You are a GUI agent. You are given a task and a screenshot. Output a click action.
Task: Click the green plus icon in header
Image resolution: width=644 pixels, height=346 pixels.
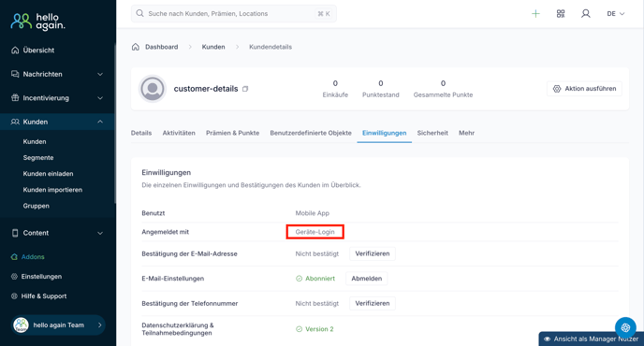tap(535, 13)
